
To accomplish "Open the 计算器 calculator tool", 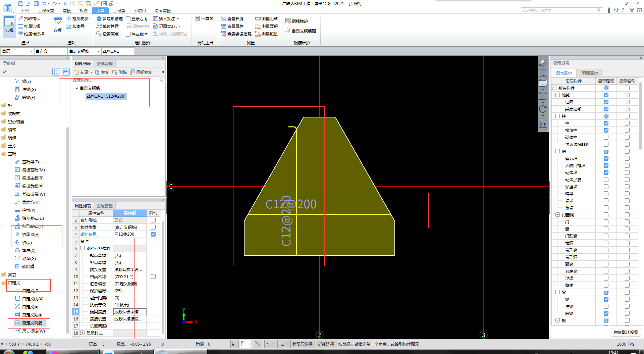I will 204,18.
